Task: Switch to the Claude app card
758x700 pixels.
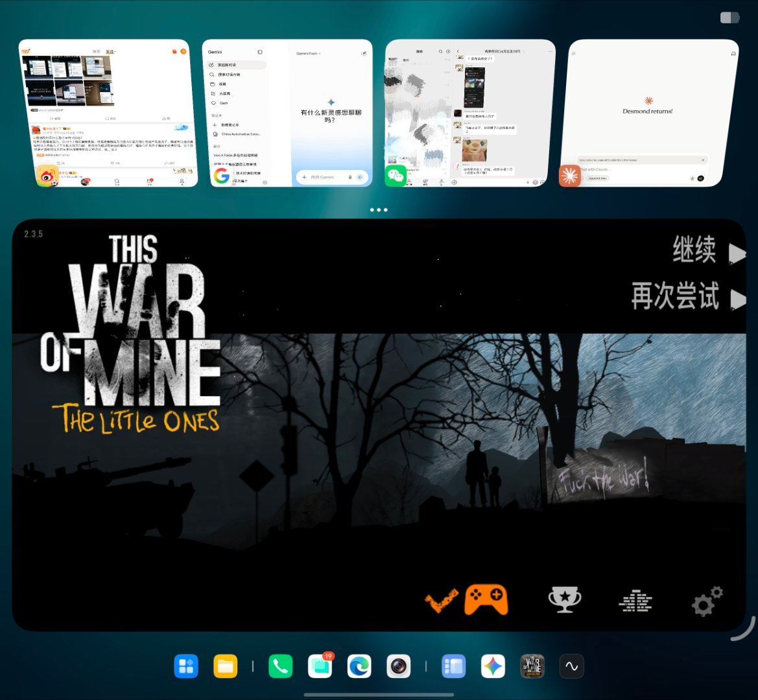Action: pos(649,113)
